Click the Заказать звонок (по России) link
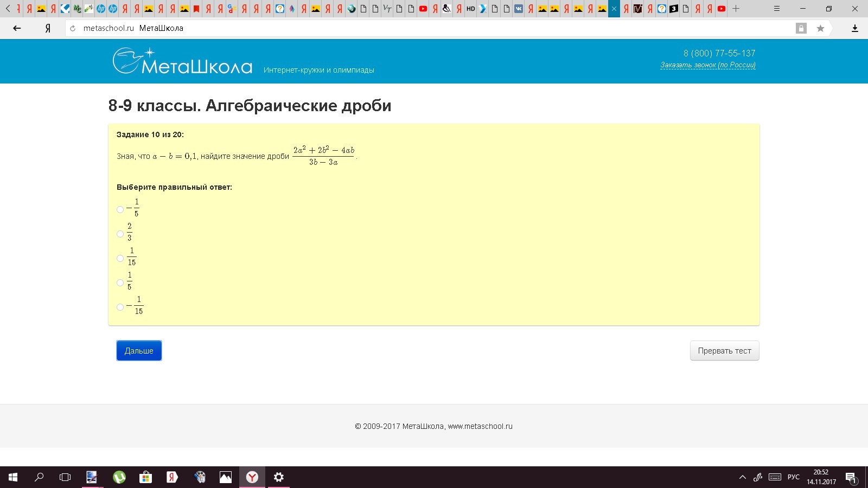This screenshot has width=868, height=488. [x=708, y=65]
